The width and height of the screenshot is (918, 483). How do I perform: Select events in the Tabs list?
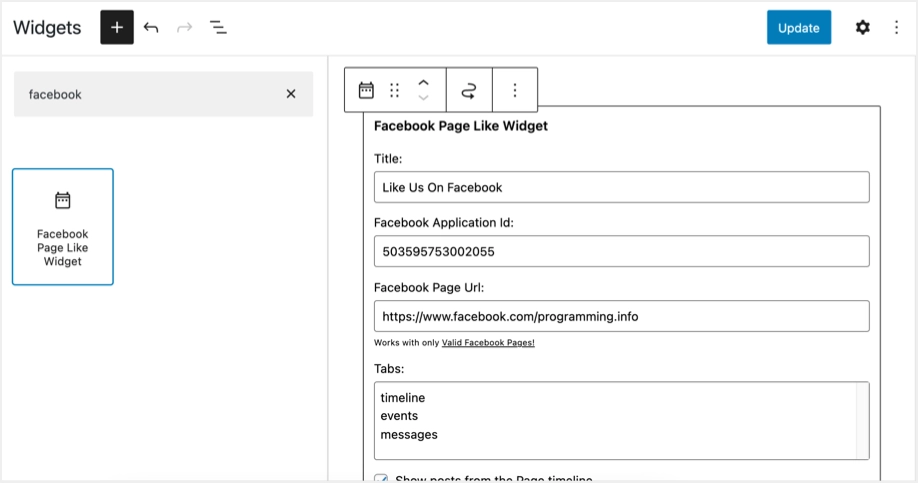click(x=399, y=416)
